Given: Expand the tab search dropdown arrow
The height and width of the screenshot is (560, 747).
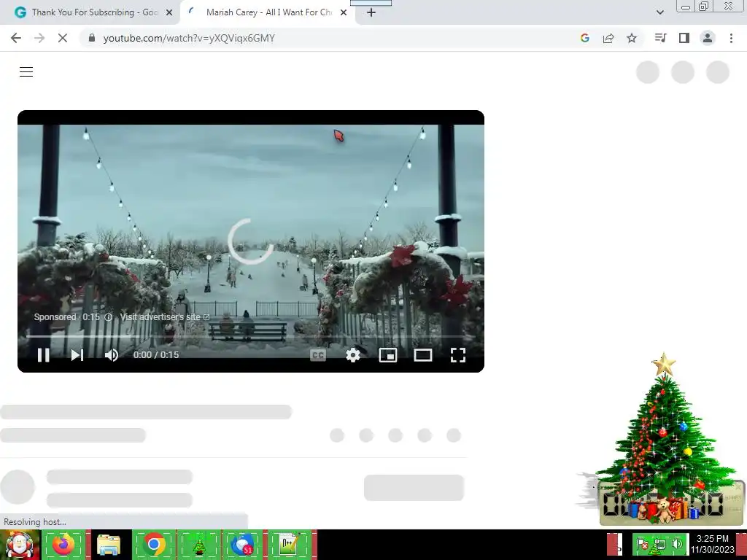Looking at the screenshot, I should [x=659, y=12].
